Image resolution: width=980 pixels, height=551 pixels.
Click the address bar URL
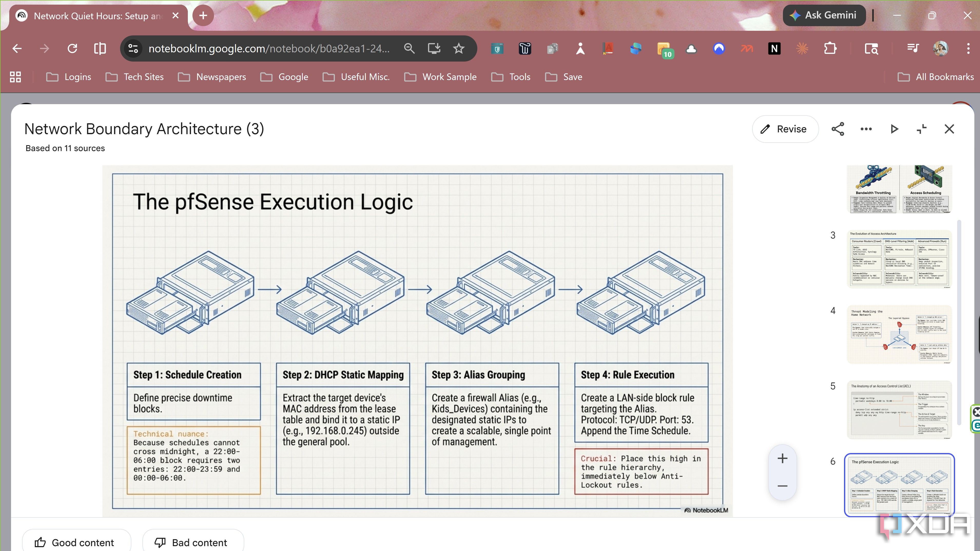point(269,49)
